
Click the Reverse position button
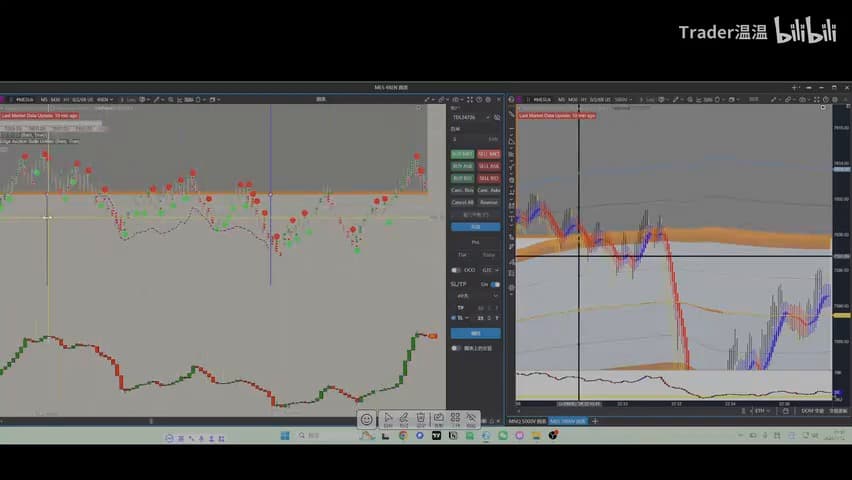[488, 202]
